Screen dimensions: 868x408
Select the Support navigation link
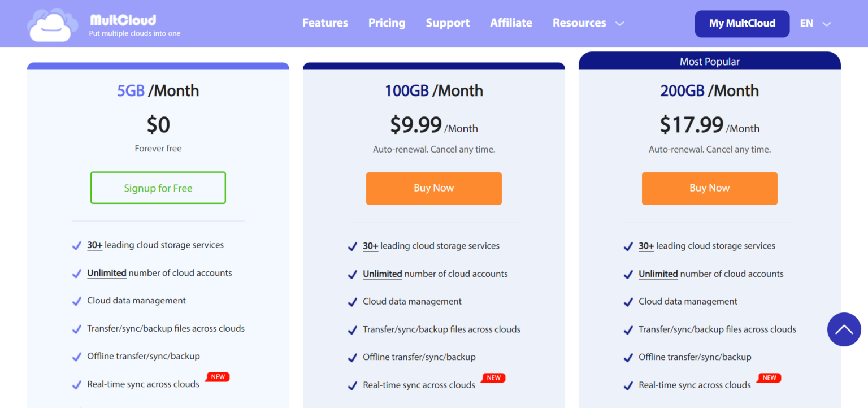tap(448, 23)
